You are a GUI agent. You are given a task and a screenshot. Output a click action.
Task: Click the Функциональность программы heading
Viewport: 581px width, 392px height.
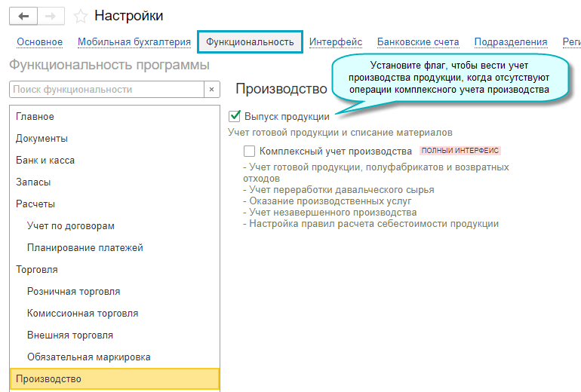coord(109,65)
